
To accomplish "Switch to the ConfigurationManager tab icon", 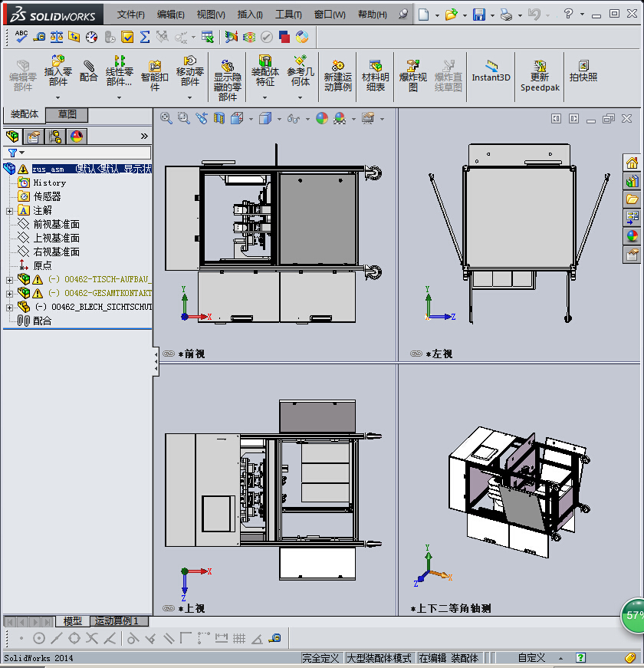I will coord(55,137).
